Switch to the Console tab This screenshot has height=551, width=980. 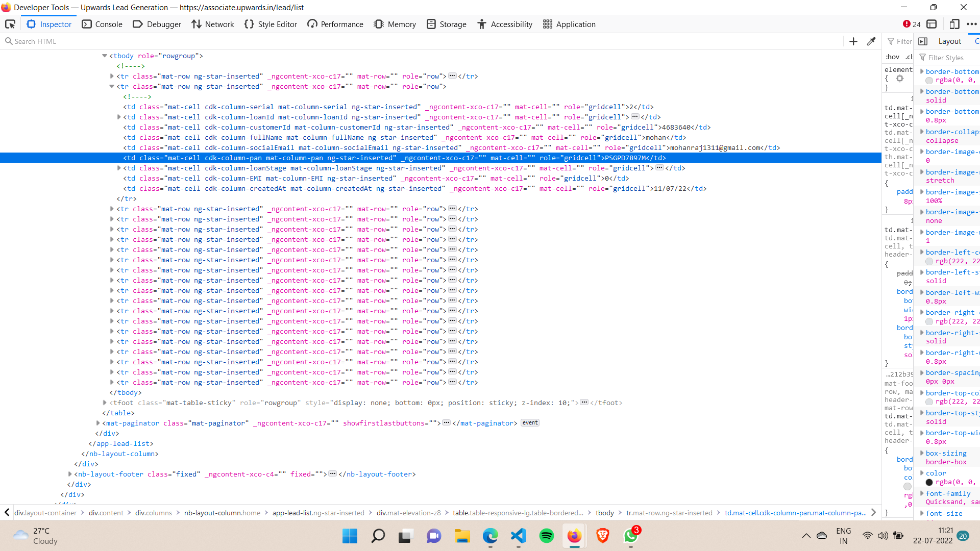click(x=102, y=24)
